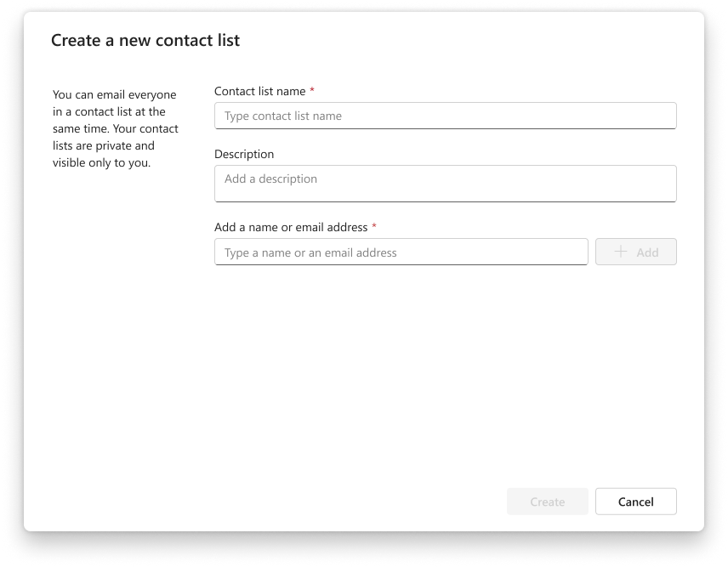Image resolution: width=728 pixels, height=567 pixels.
Task: Click the 'Create a new contact list' title
Action: 145,40
